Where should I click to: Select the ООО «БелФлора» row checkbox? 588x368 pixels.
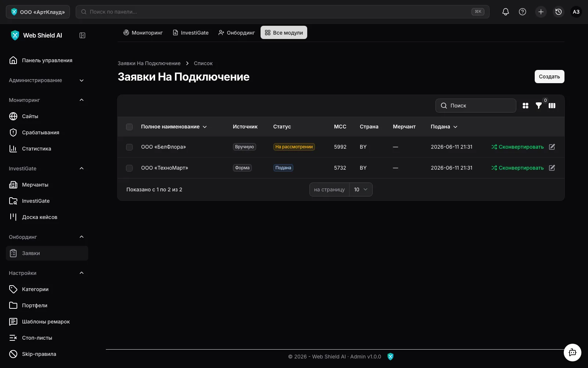coord(129,147)
